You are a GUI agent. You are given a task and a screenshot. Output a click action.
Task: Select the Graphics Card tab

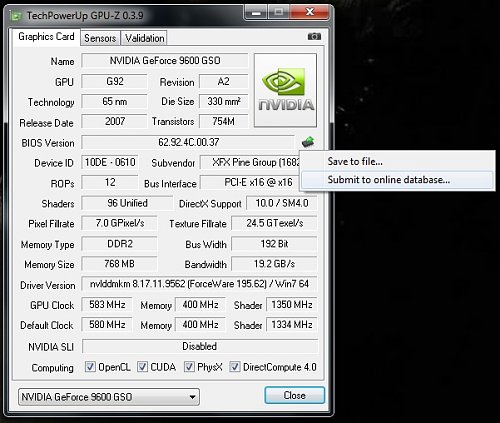coord(46,36)
